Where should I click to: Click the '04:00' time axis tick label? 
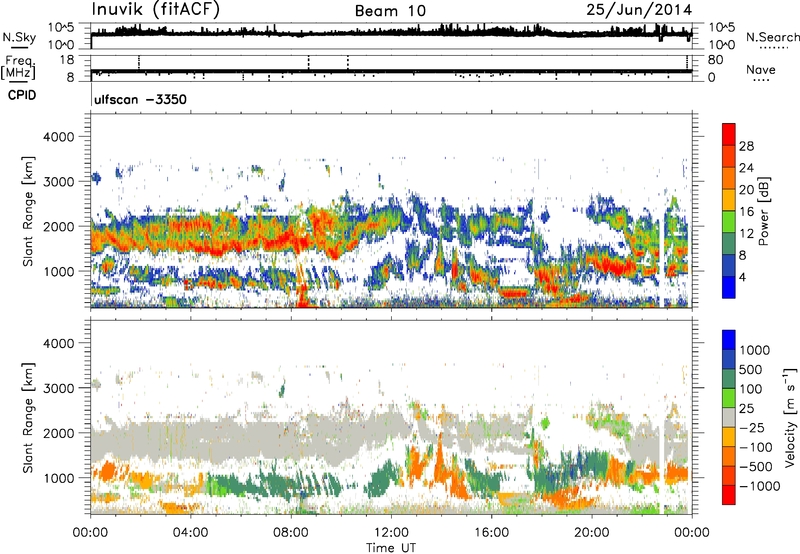tap(190, 533)
